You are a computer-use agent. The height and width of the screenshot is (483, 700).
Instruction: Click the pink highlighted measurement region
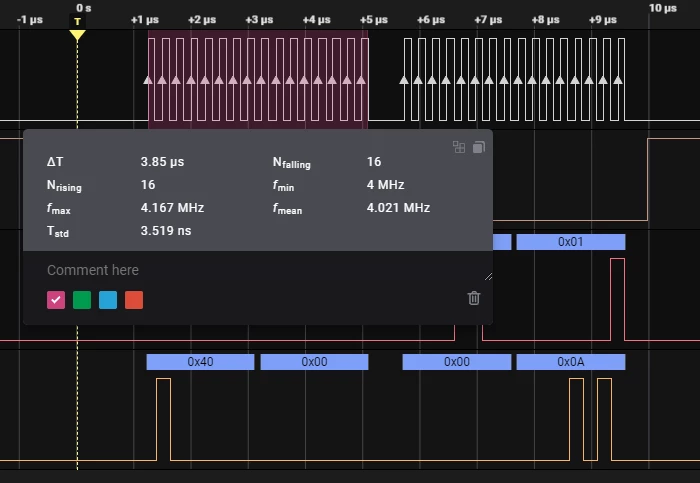(x=258, y=79)
